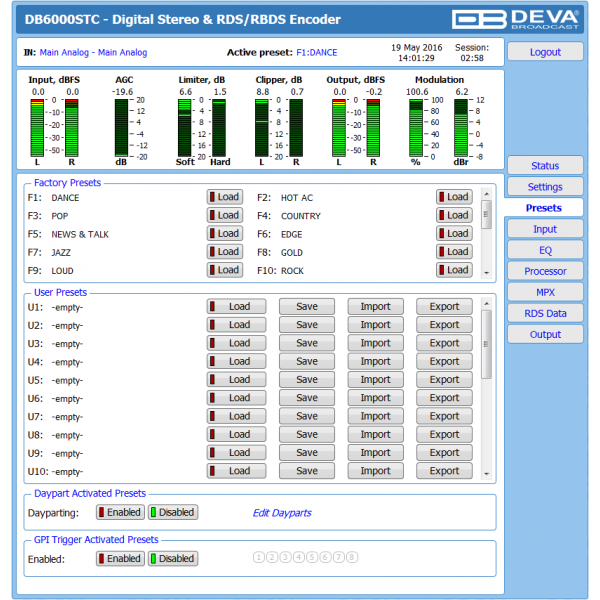Viewport: 600px width, 600px height.
Task: Save current settings to U2
Action: (x=307, y=325)
